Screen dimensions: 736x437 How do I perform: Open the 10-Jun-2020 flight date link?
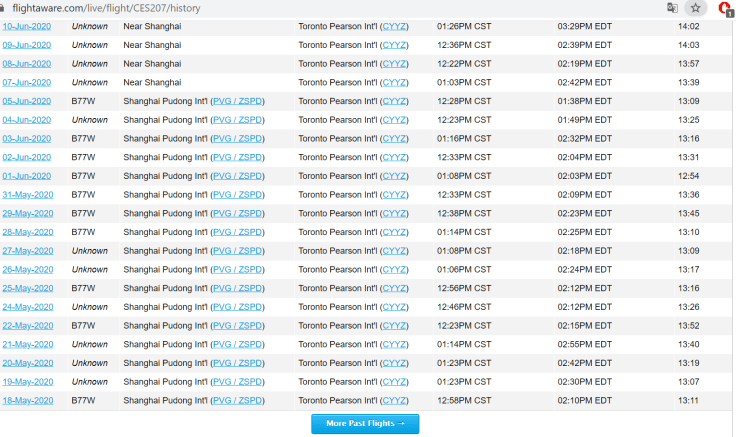click(27, 26)
